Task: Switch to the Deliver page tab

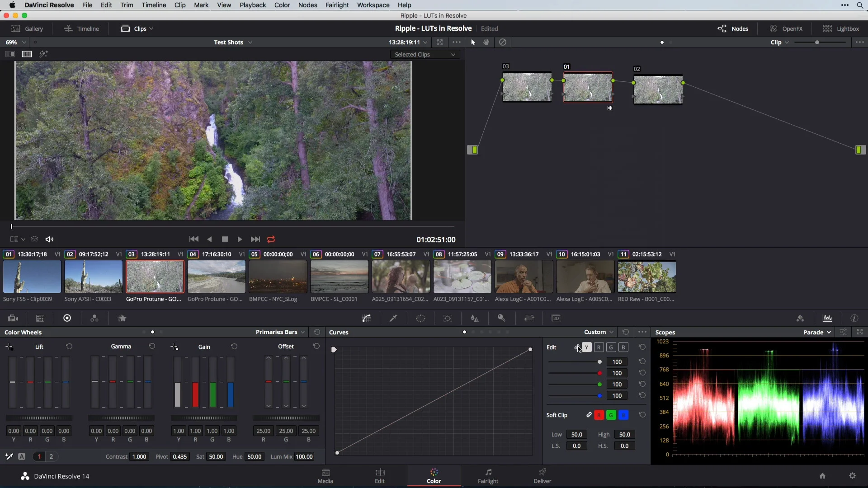Action: (542, 476)
